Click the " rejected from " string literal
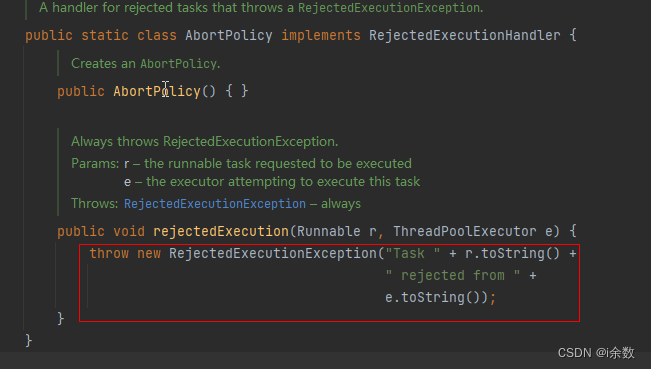The width and height of the screenshot is (651, 369). click(x=453, y=275)
